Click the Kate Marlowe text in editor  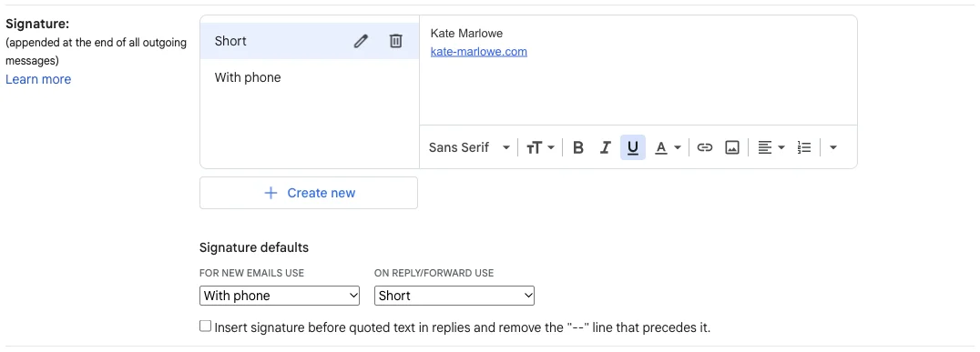point(466,33)
